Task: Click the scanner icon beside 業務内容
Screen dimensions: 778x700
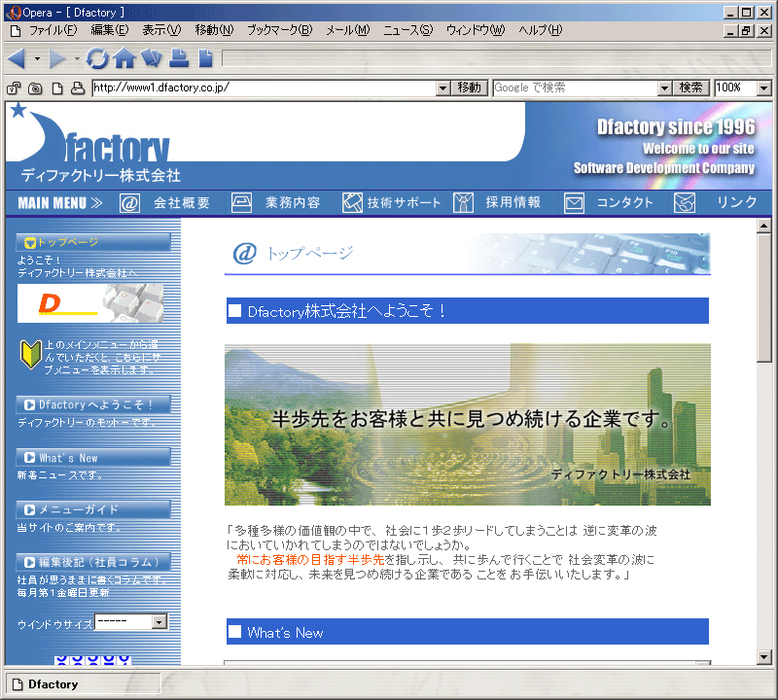Action: tap(241, 203)
